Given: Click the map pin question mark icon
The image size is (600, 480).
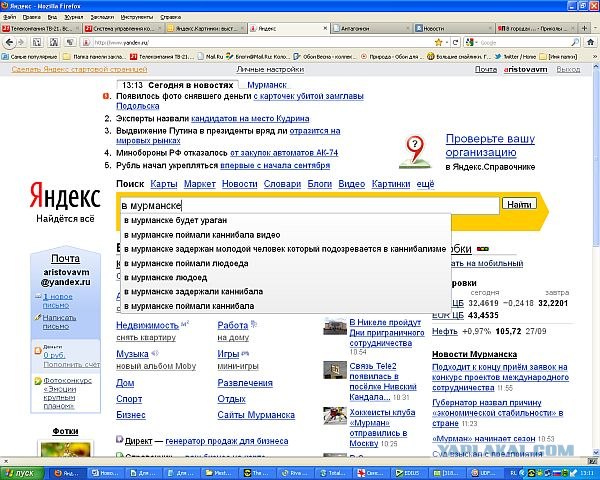Looking at the screenshot, I should pos(414,152).
